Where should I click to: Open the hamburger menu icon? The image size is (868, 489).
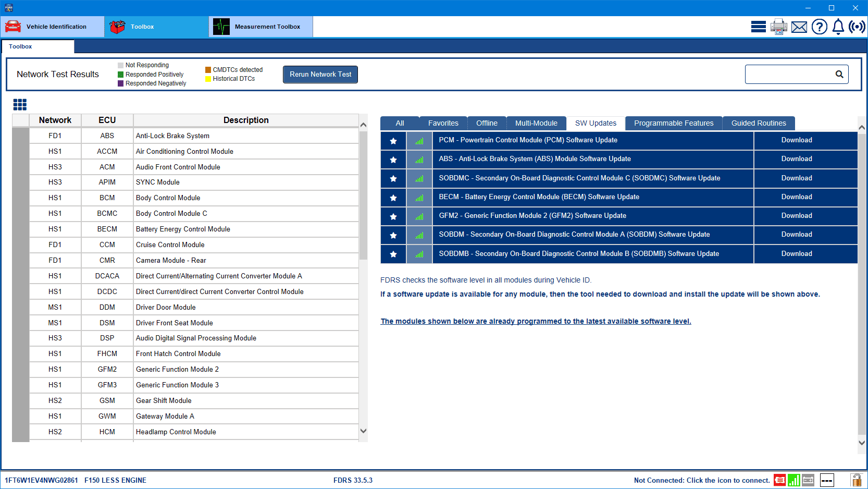(x=758, y=27)
